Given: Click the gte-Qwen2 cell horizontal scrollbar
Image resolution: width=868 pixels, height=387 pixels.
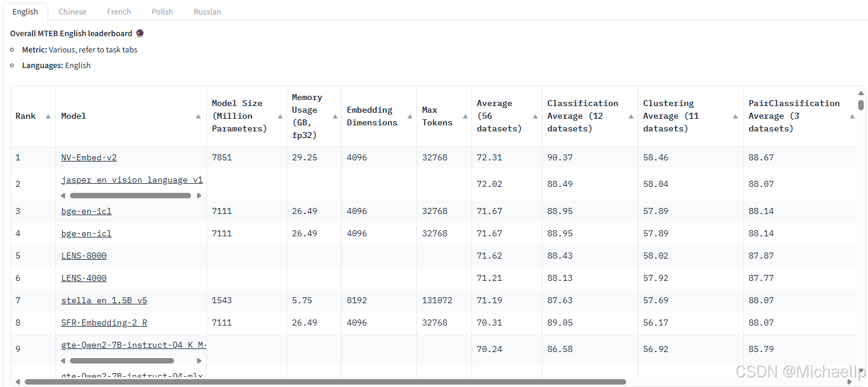Looking at the screenshot, I should (122, 360).
